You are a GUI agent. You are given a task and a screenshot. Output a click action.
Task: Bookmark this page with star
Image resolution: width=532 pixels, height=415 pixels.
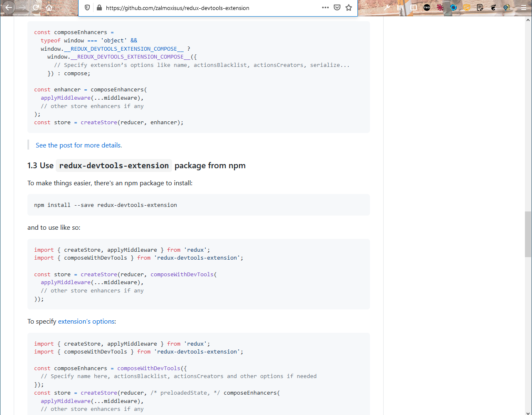coord(349,7)
